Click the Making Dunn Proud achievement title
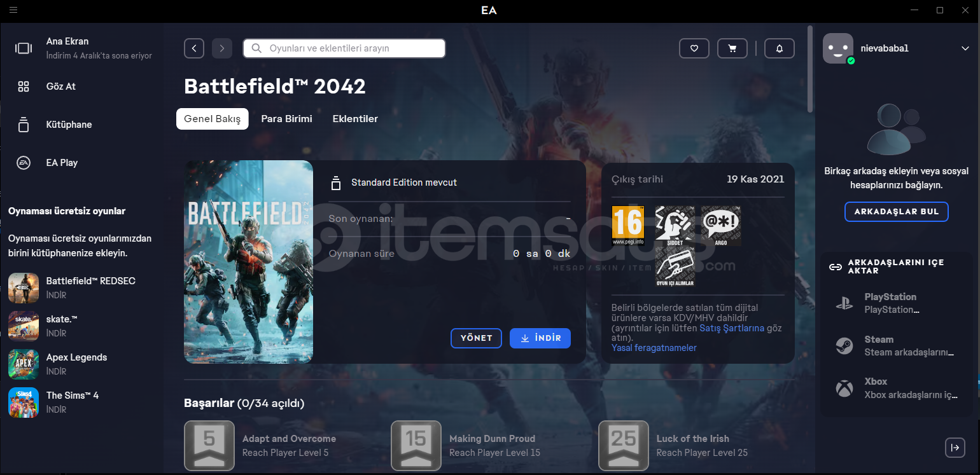 coord(492,439)
